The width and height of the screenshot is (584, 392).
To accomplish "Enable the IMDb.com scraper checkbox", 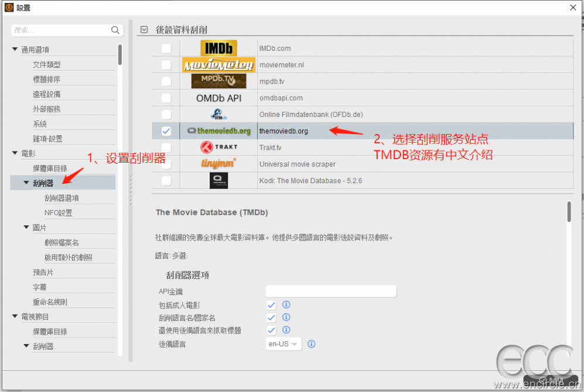I will (166, 49).
